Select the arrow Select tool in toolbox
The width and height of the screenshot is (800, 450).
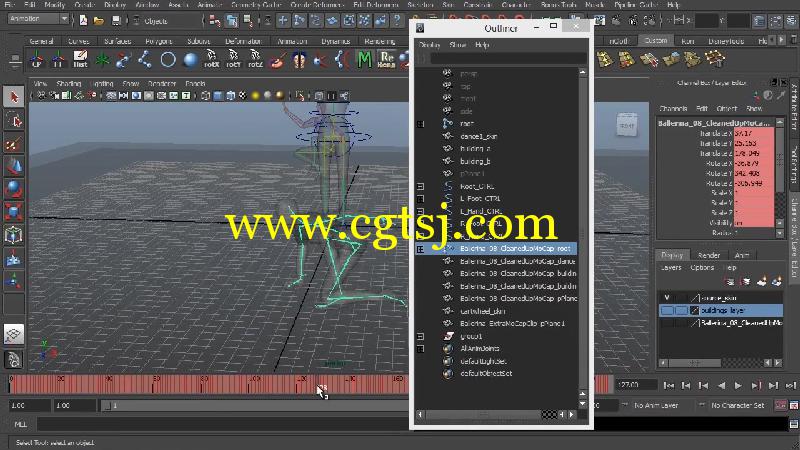pyautogui.click(x=14, y=96)
